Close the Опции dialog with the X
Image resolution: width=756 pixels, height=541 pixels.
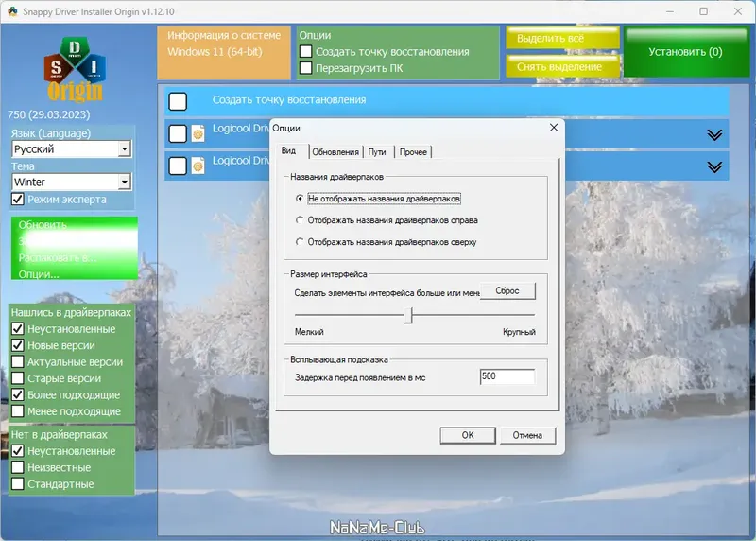coord(554,128)
